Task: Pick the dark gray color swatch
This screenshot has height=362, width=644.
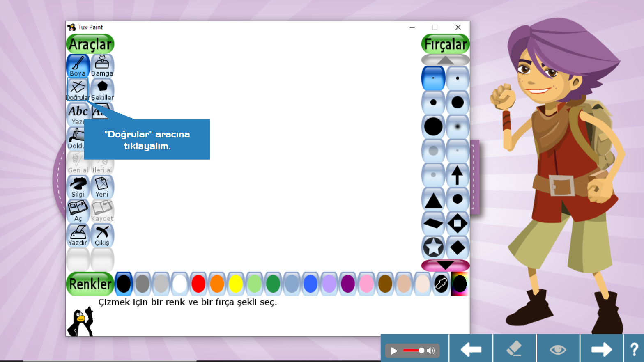Action: tap(143, 284)
